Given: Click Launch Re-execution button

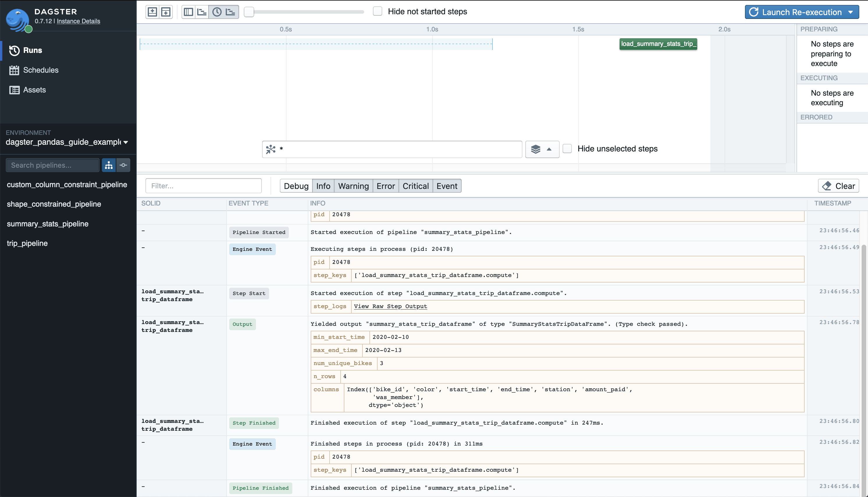Looking at the screenshot, I should (802, 12).
